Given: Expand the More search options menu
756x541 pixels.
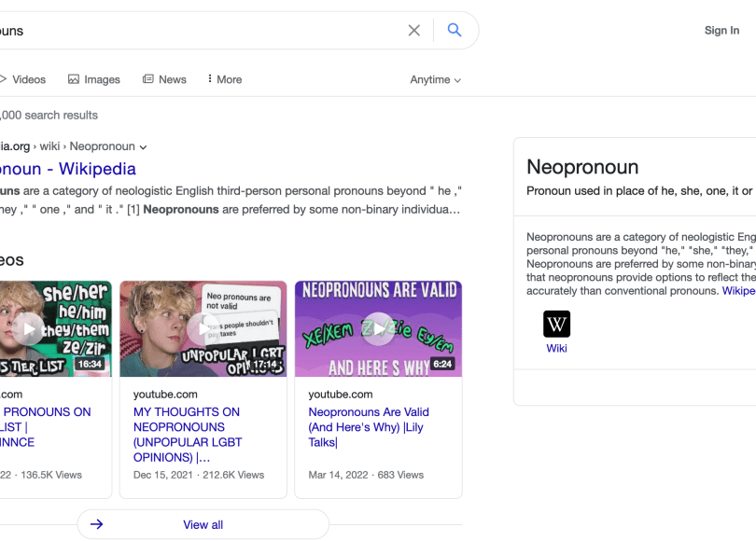Looking at the screenshot, I should click(x=224, y=79).
